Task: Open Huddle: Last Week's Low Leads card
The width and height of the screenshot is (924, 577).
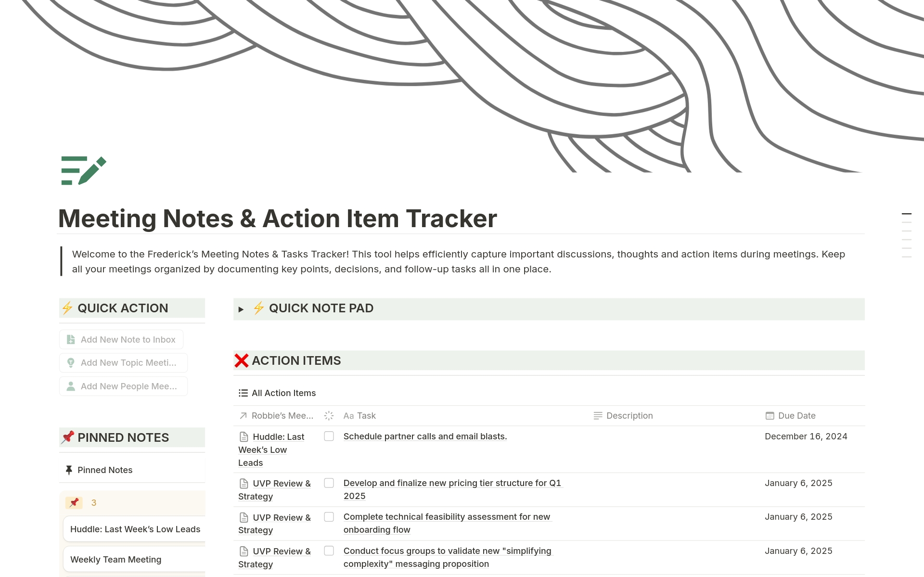Action: pyautogui.click(x=135, y=529)
